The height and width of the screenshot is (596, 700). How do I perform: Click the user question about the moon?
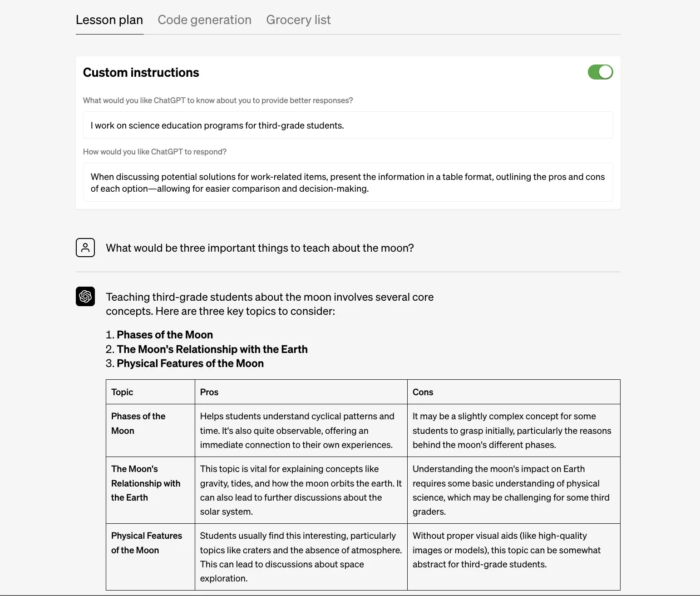(260, 248)
